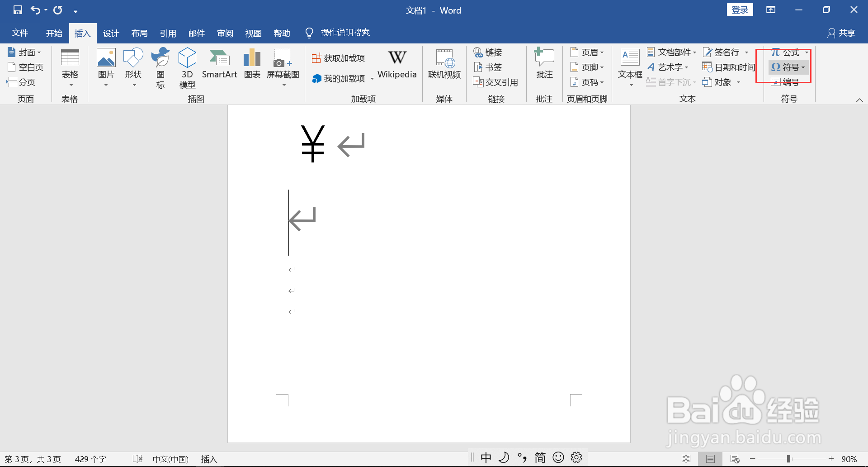Insert the Wikipedia add-in

tap(397, 65)
